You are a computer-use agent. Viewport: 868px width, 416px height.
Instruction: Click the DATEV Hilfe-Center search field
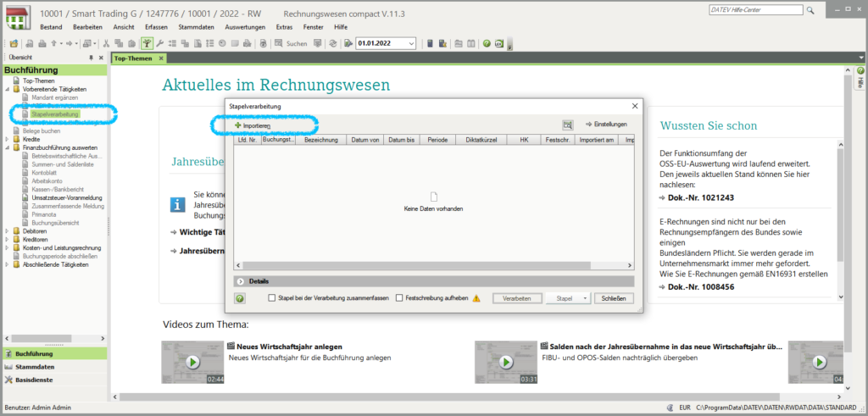pyautogui.click(x=755, y=10)
